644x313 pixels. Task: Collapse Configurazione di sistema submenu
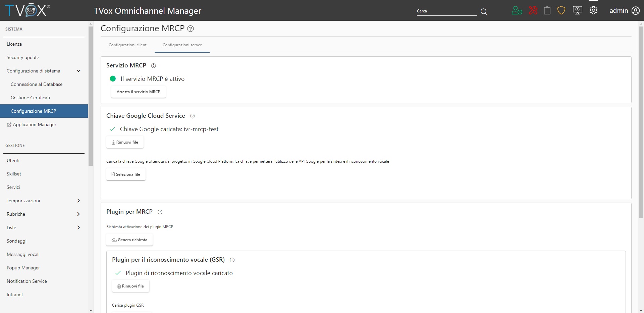tap(78, 71)
